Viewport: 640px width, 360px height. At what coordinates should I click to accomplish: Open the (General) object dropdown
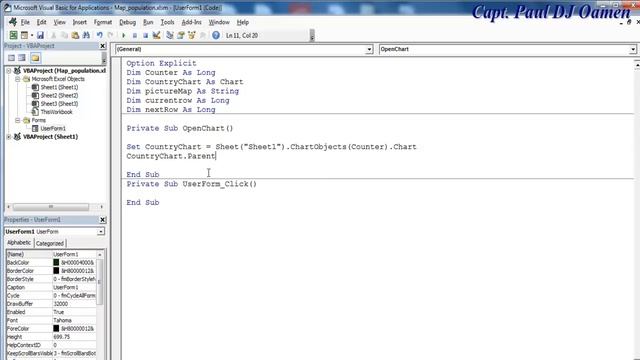[369, 49]
